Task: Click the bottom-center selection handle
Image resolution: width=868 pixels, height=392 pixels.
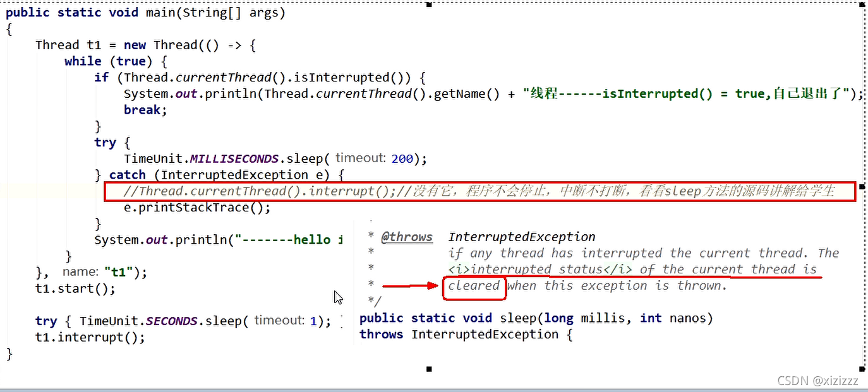Action: [x=430, y=369]
